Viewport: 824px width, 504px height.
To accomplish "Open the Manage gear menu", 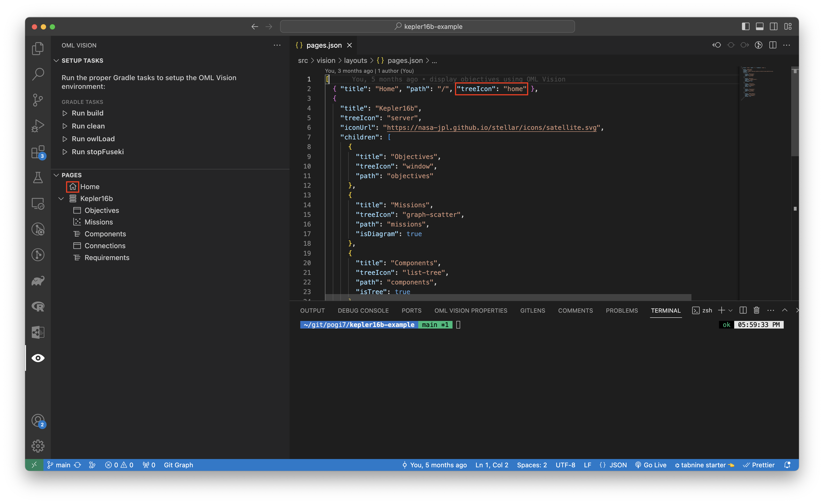I will coord(38,446).
